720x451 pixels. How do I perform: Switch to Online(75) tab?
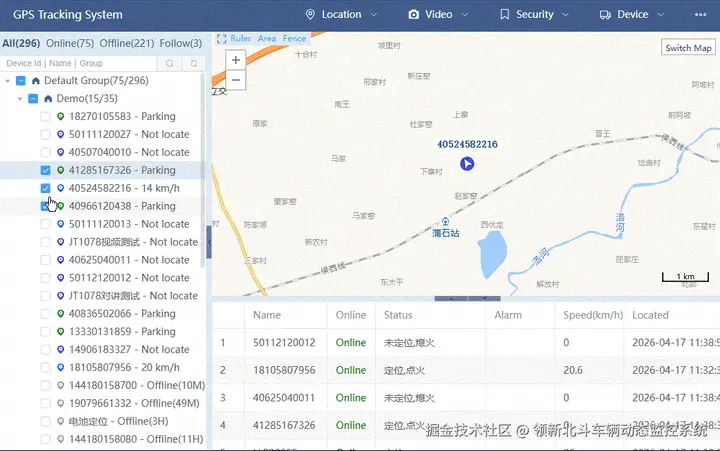click(70, 43)
